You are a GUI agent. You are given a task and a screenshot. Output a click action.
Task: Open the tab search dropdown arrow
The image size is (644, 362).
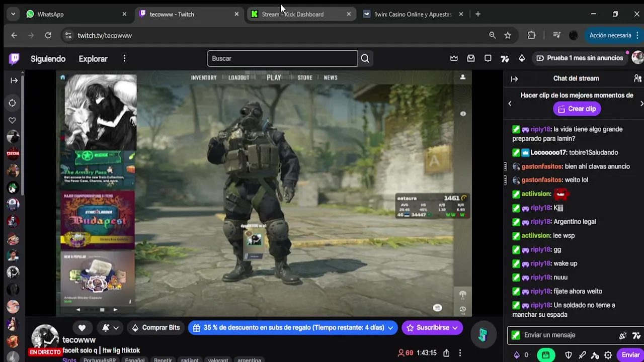pyautogui.click(x=13, y=14)
